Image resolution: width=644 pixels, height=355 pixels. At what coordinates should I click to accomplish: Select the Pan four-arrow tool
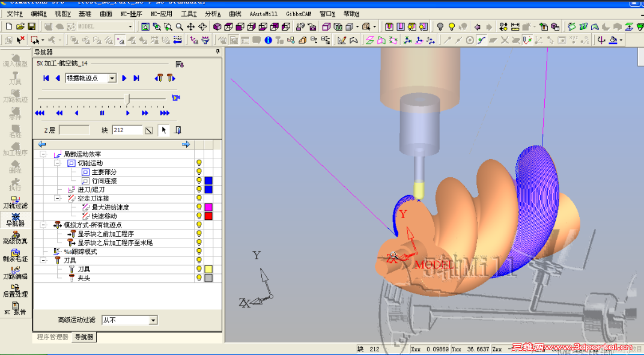point(190,26)
